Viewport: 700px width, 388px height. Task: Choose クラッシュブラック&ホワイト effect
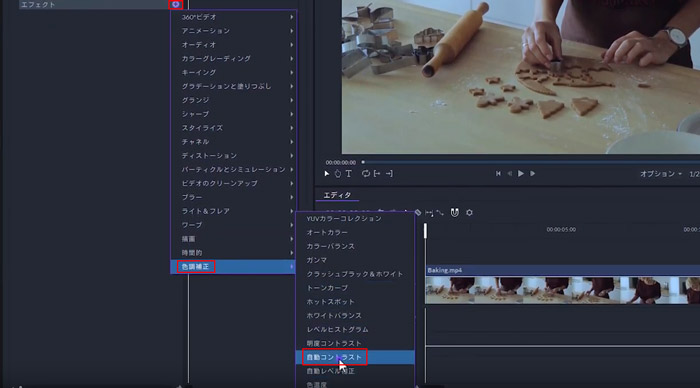(355, 274)
